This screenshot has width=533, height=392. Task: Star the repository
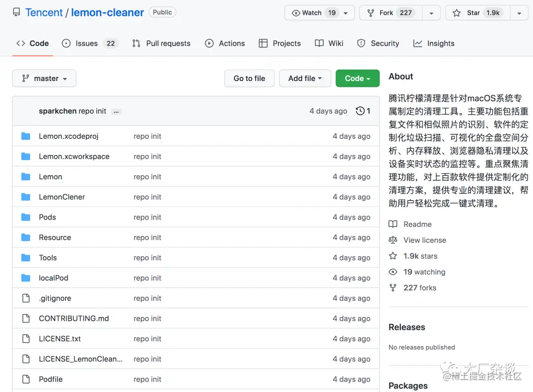tap(478, 13)
